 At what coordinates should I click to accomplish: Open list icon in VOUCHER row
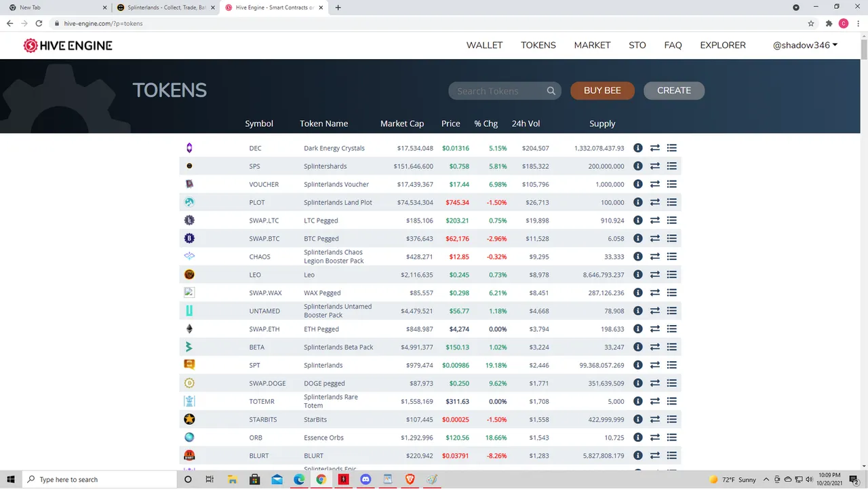click(x=672, y=184)
